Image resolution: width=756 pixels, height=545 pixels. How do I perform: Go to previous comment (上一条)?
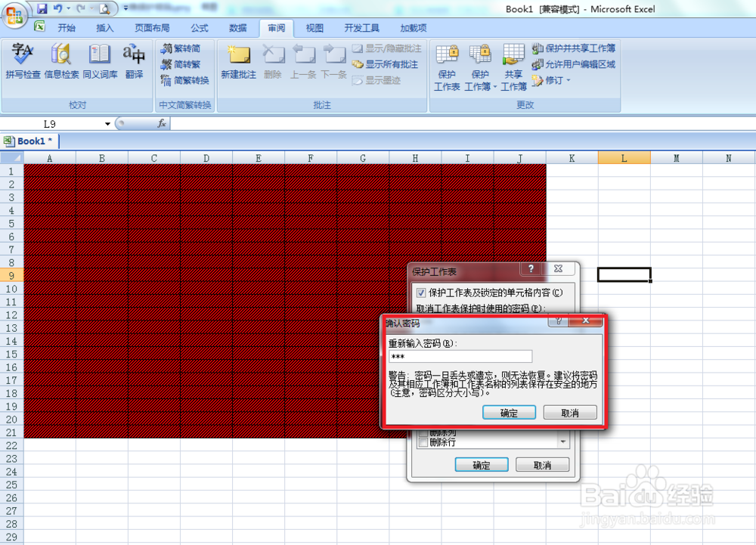point(303,61)
